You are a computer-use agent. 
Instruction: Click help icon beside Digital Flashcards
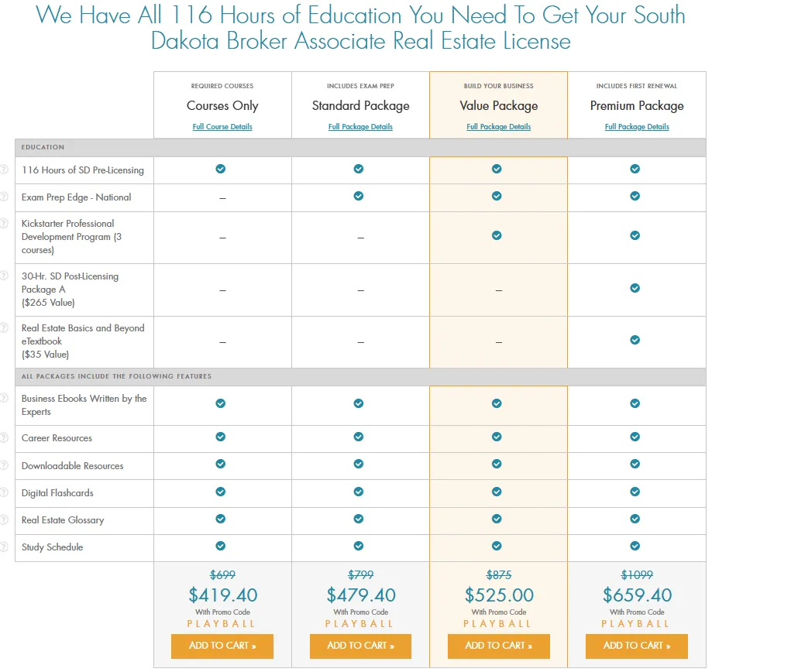(x=4, y=492)
